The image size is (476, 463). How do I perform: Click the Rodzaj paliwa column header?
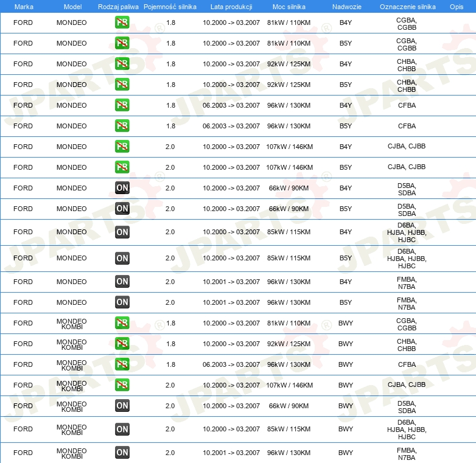(118, 7)
